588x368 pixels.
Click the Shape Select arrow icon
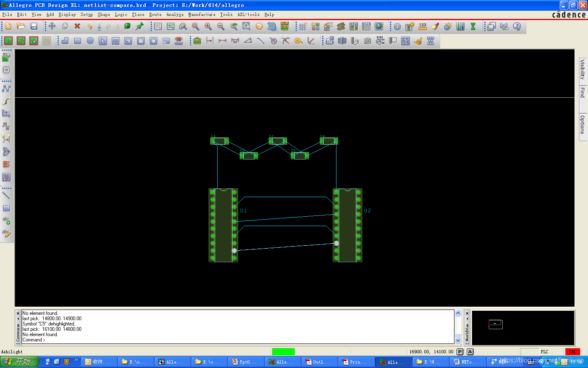pos(103,41)
